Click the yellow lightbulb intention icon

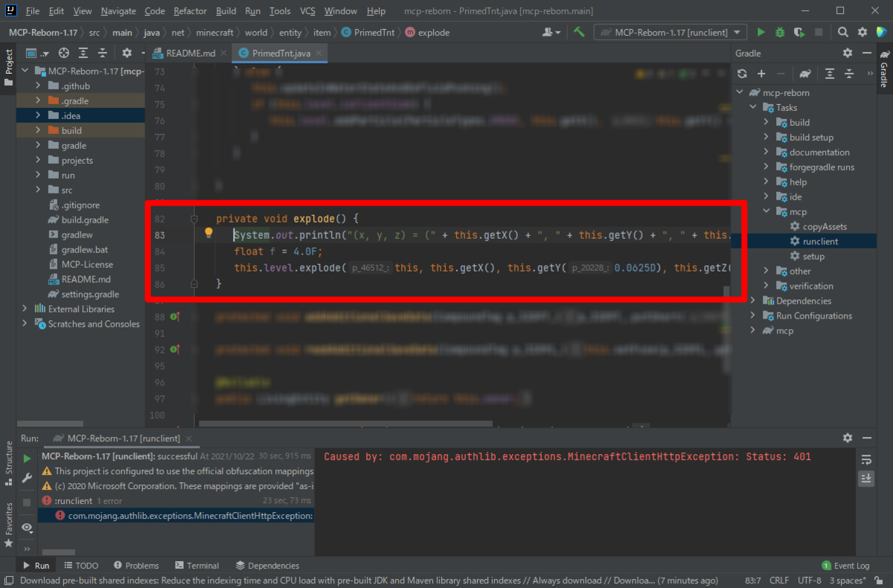209,234
